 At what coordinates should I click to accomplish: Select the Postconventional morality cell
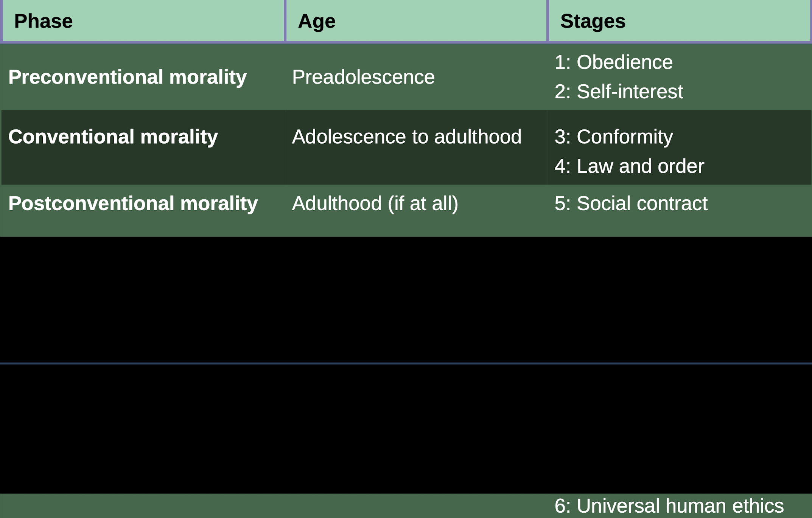(133, 203)
